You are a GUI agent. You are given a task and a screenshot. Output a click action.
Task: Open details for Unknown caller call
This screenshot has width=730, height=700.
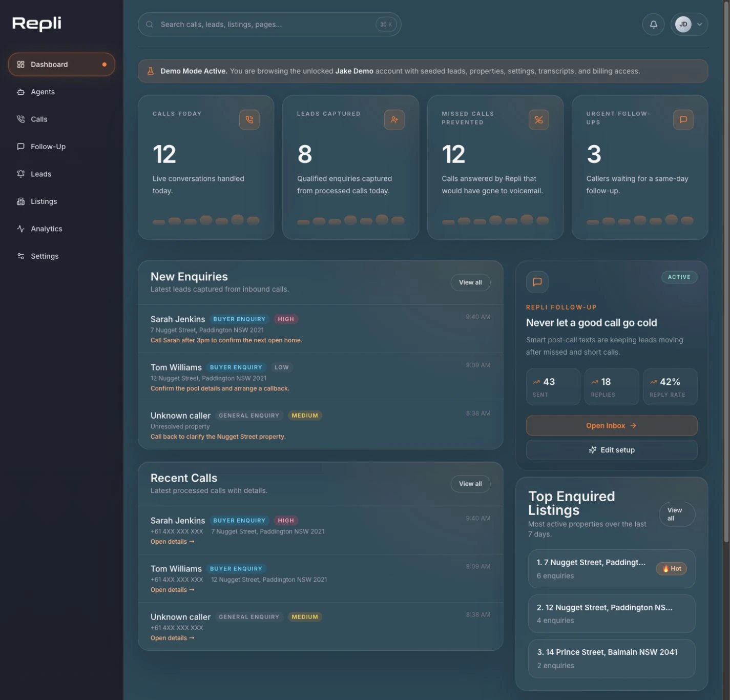click(x=172, y=638)
